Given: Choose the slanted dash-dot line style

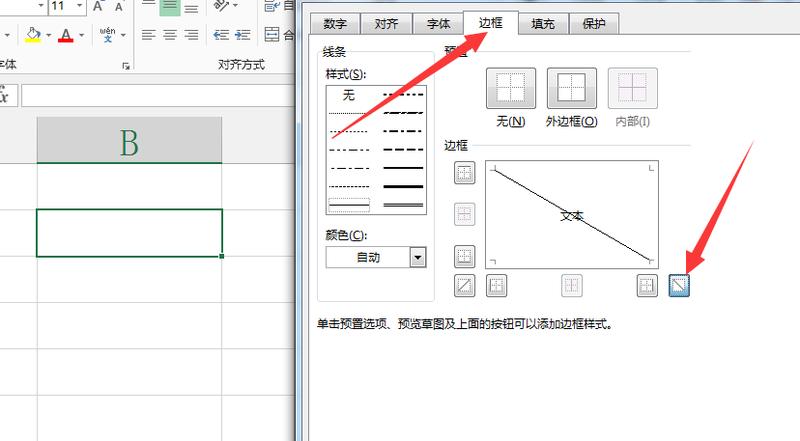Looking at the screenshot, I should [x=403, y=113].
